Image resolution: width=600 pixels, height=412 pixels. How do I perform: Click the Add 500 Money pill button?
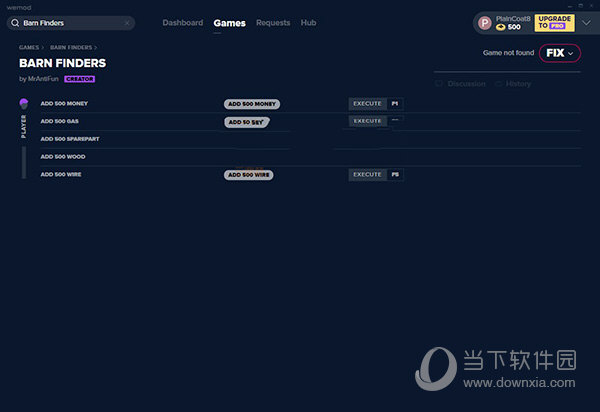click(252, 104)
